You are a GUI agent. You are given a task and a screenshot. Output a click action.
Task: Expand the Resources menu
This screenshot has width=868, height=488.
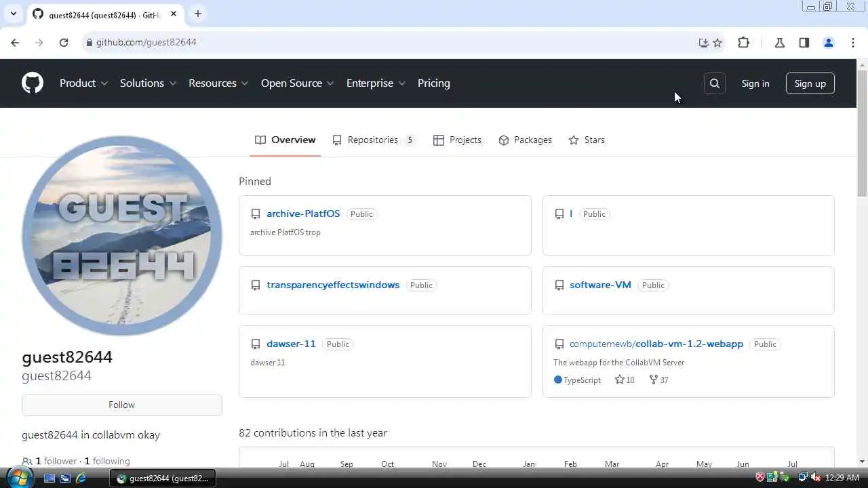point(218,83)
